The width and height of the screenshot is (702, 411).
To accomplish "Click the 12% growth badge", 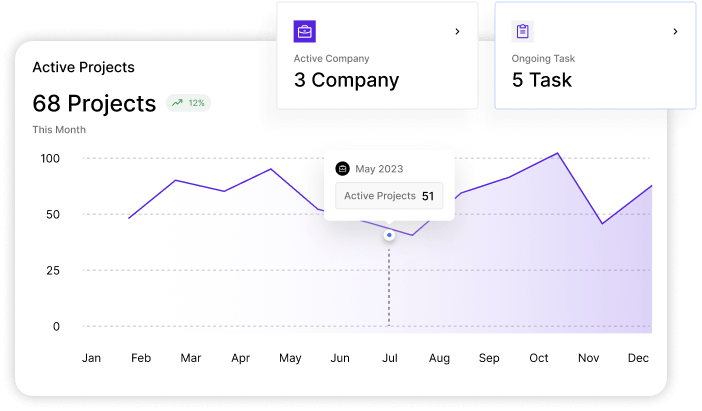I will pyautogui.click(x=189, y=103).
